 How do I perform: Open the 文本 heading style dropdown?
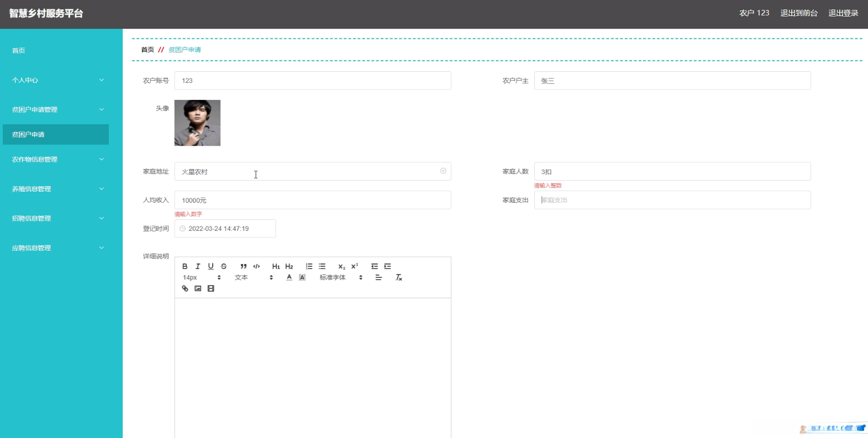point(254,277)
